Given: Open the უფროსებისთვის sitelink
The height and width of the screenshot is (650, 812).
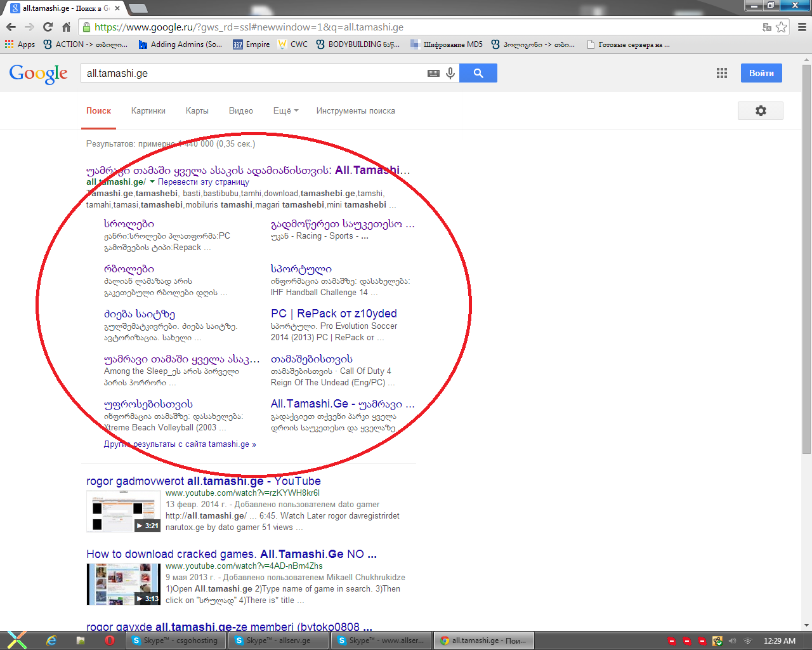Looking at the screenshot, I should pos(148,404).
